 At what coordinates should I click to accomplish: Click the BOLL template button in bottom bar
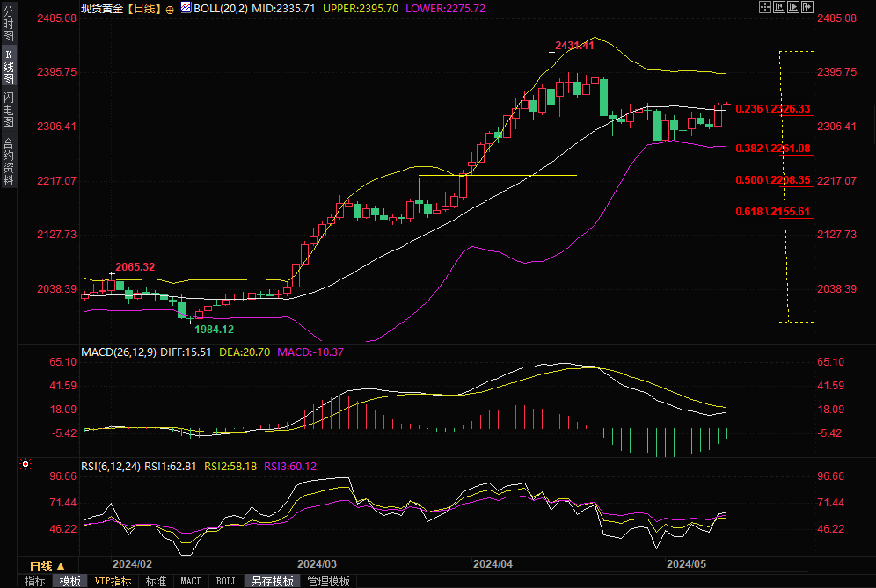click(x=226, y=581)
